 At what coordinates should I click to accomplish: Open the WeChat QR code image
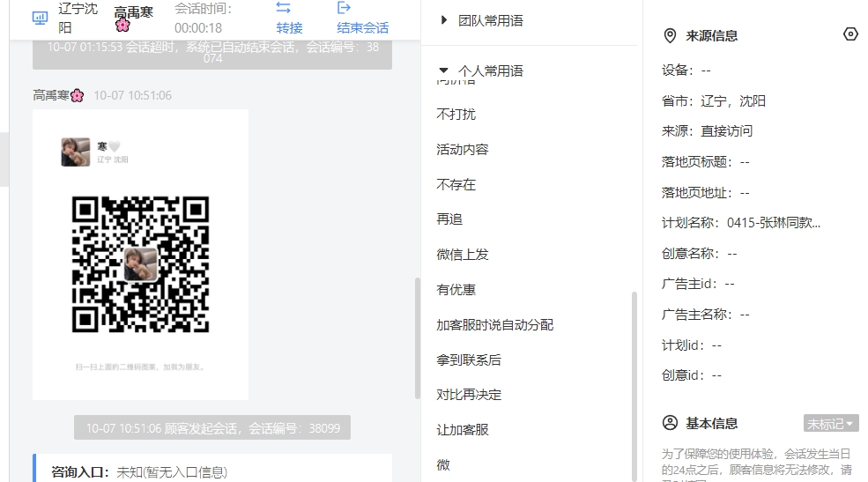[141, 264]
